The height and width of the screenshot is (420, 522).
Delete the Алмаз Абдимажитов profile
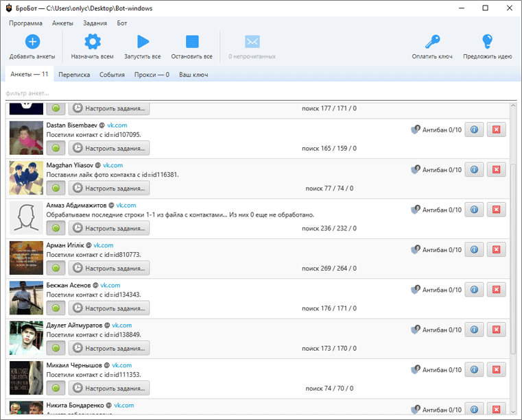click(496, 210)
